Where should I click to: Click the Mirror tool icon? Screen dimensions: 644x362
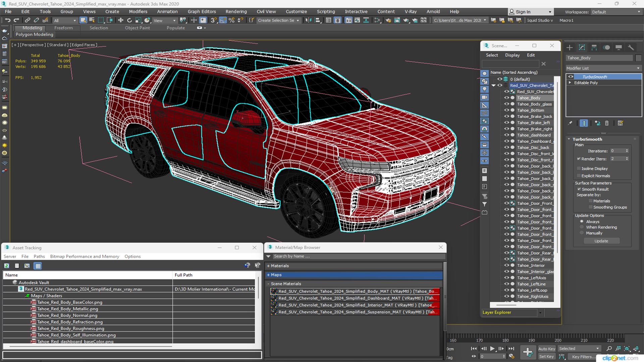(308, 20)
